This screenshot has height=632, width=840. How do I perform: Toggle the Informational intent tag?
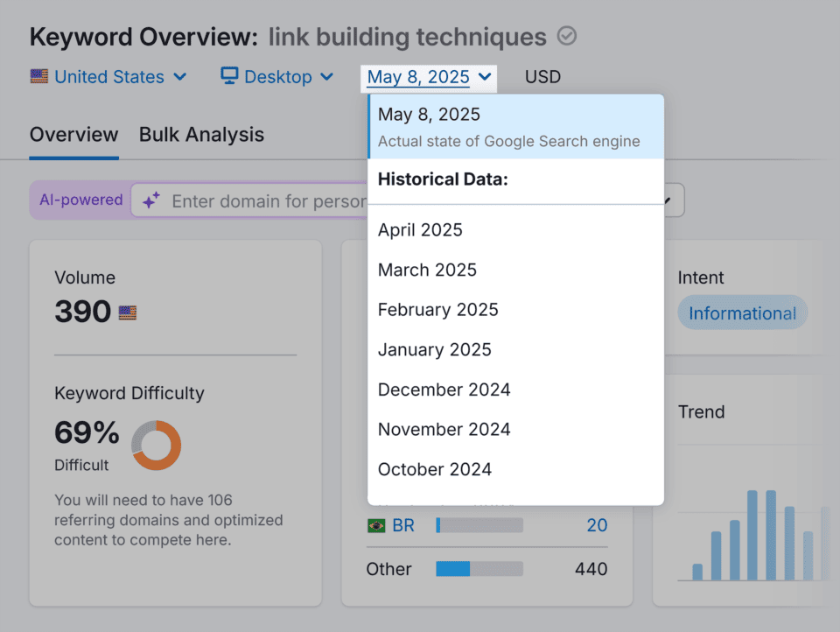click(742, 312)
